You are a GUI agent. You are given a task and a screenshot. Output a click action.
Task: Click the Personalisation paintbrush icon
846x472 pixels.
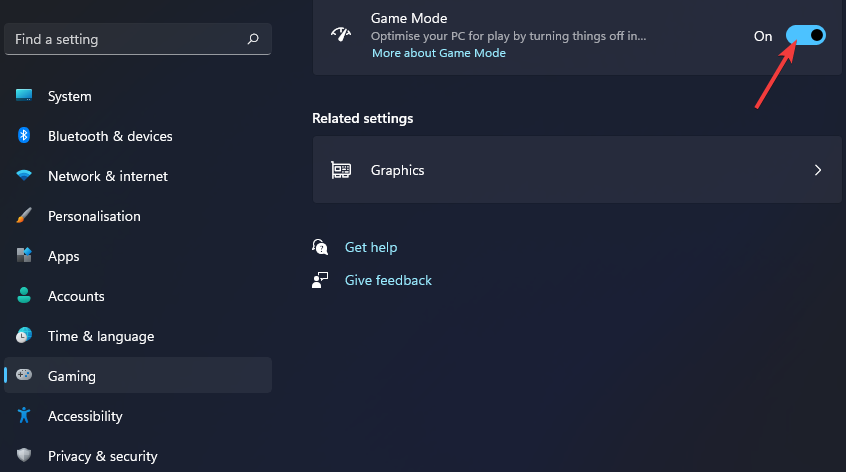point(24,215)
